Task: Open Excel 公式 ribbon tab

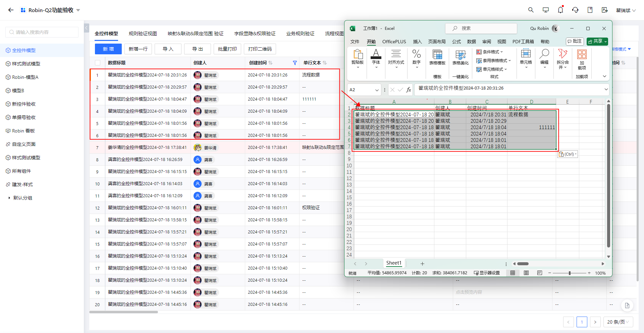Action: (456, 42)
